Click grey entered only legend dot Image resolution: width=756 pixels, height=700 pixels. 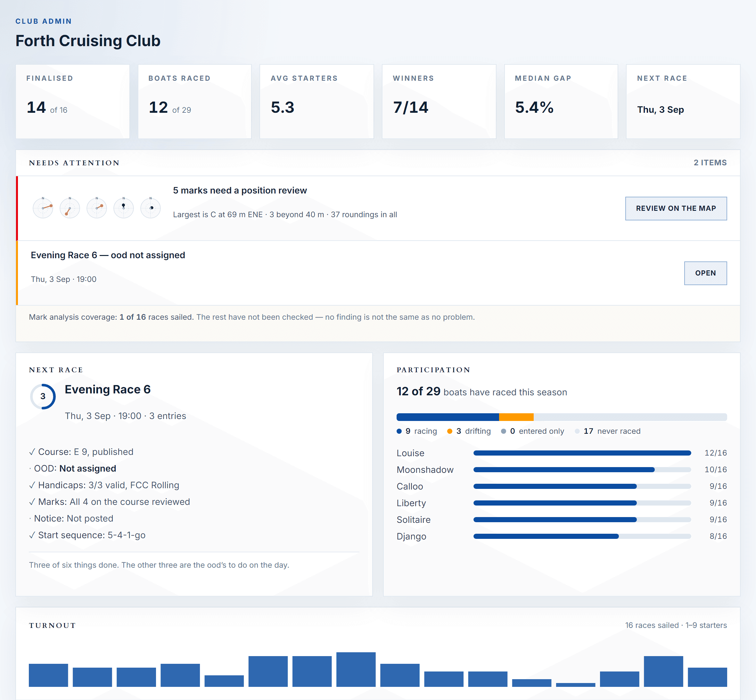[503, 431]
